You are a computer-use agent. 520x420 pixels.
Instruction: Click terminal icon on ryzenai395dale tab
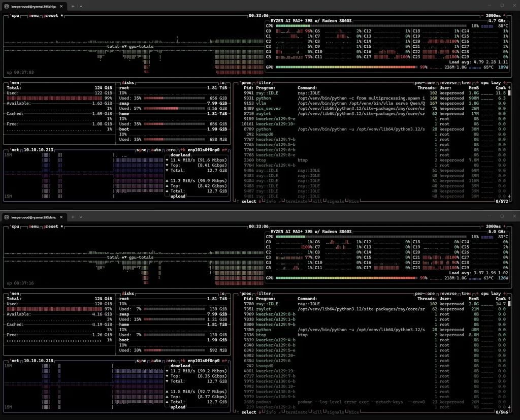(x=6, y=217)
